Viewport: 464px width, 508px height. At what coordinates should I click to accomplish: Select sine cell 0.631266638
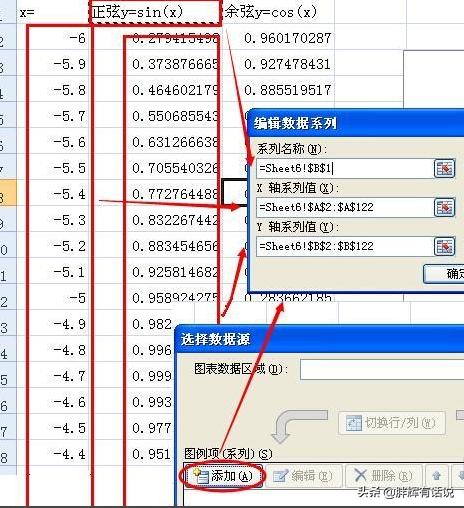[155, 142]
